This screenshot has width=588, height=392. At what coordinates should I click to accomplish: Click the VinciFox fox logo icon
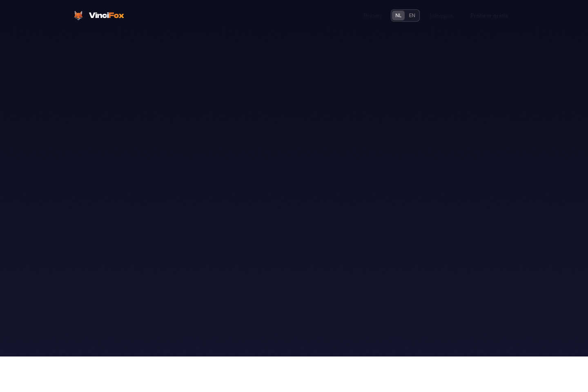coord(78,16)
